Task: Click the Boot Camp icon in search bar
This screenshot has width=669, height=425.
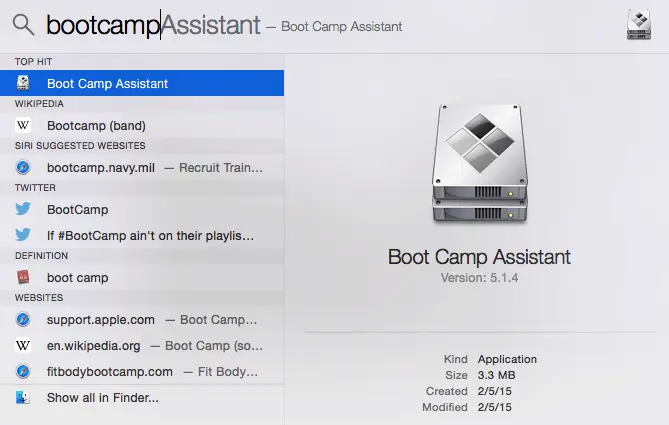Action: [x=638, y=25]
